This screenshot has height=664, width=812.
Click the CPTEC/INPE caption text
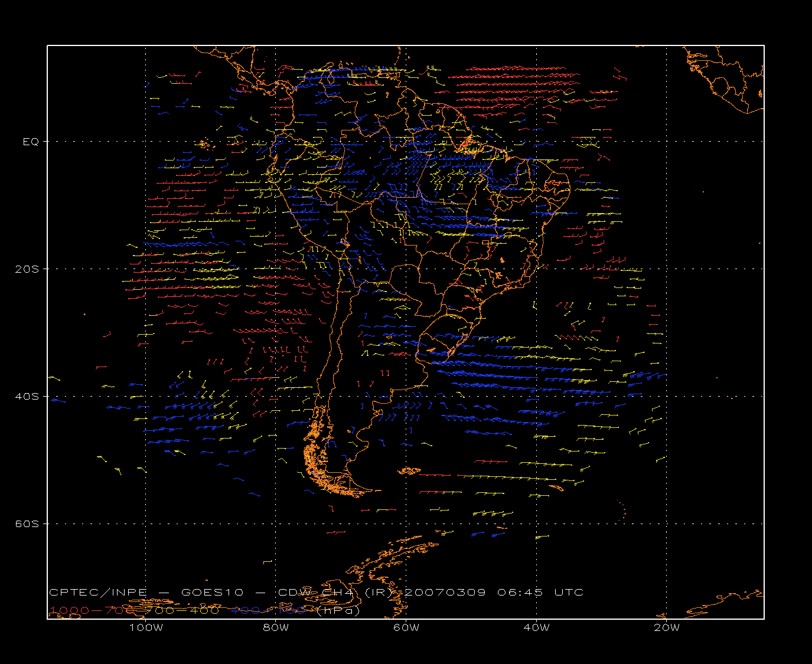click(x=98, y=592)
